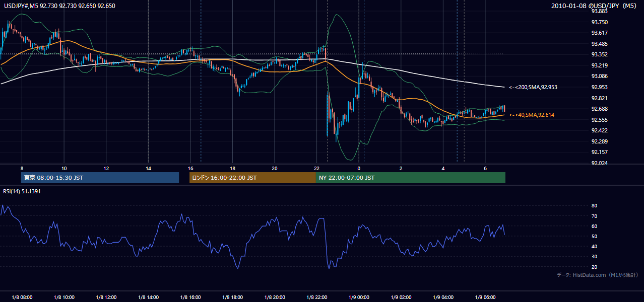Viewport: 644px width, 302px height.
Task: Click price axis label 92.688
Action: click(599, 109)
